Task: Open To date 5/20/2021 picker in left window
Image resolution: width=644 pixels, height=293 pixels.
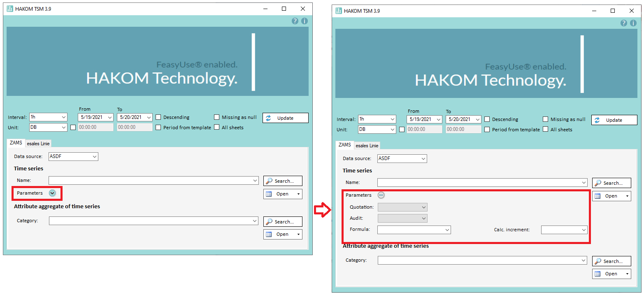Action: (x=135, y=117)
